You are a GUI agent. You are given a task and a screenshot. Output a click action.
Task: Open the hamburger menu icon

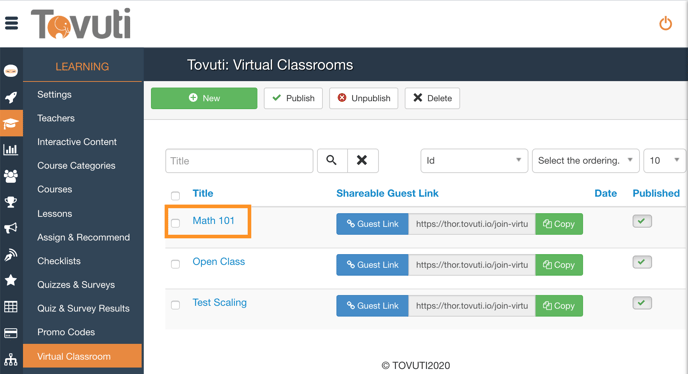click(x=11, y=23)
